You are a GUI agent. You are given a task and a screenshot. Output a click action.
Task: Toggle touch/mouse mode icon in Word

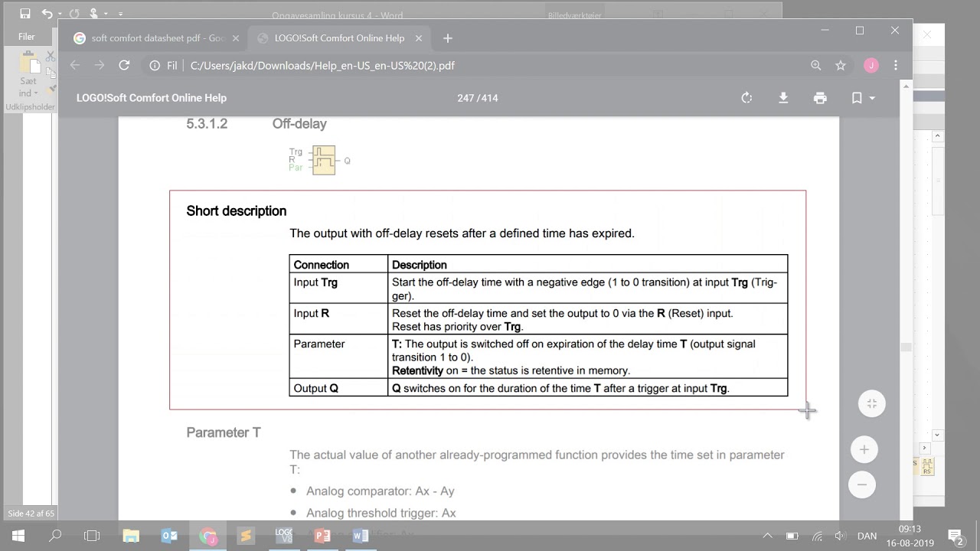[94, 14]
